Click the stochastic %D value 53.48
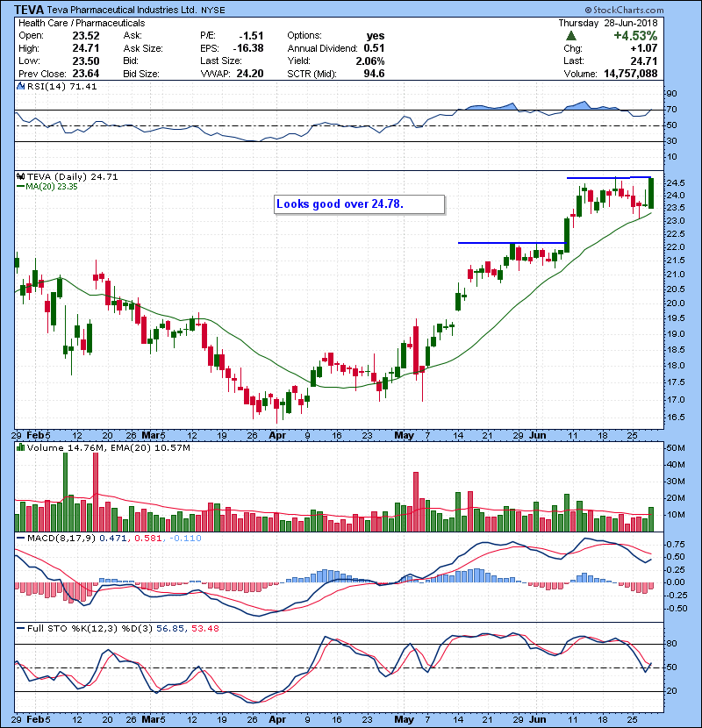The height and width of the screenshot is (728, 702). pyautogui.click(x=204, y=629)
